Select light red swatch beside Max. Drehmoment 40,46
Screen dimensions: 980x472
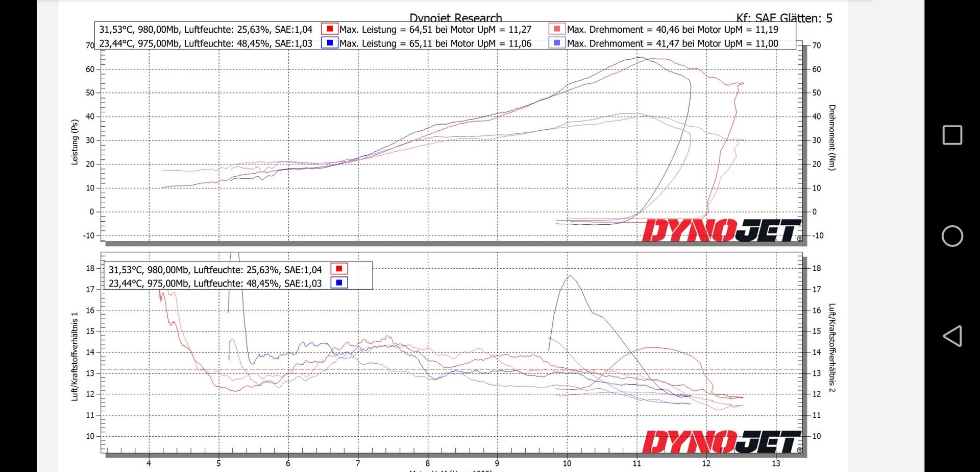point(557,29)
